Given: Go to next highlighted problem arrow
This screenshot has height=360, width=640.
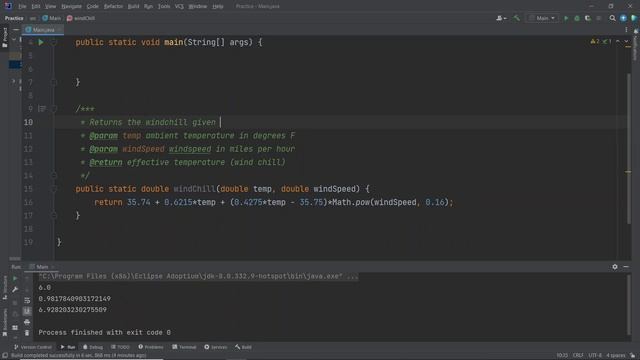Looking at the screenshot, I should coord(626,42).
